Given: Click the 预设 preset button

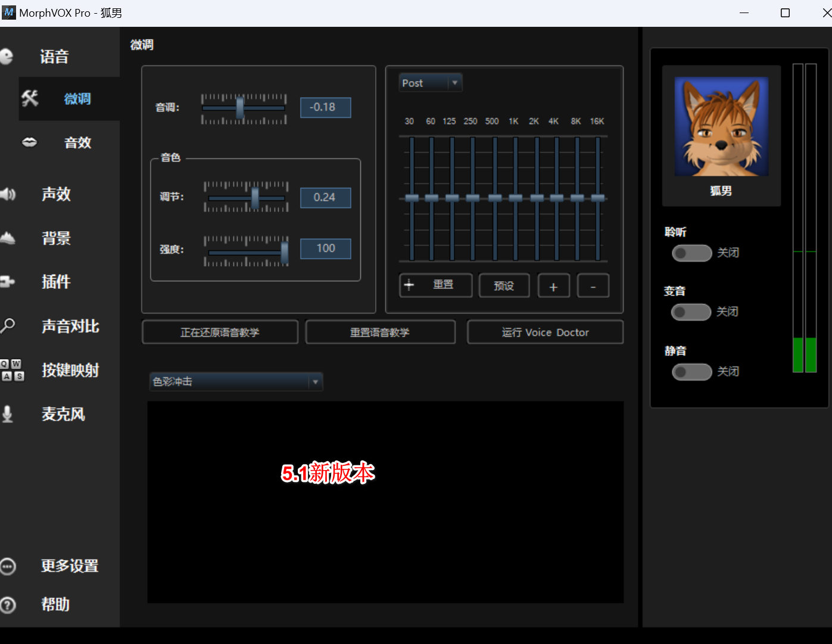Looking at the screenshot, I should point(504,285).
